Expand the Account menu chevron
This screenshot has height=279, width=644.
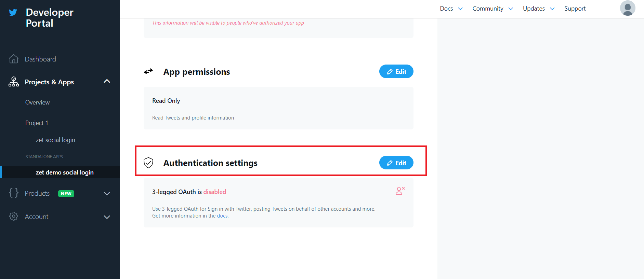107,217
